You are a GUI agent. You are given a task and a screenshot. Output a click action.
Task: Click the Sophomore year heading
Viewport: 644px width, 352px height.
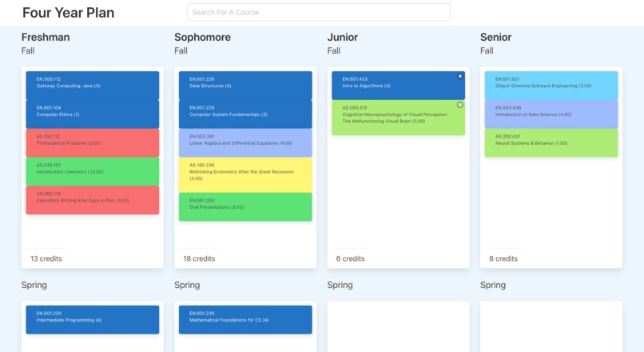202,37
